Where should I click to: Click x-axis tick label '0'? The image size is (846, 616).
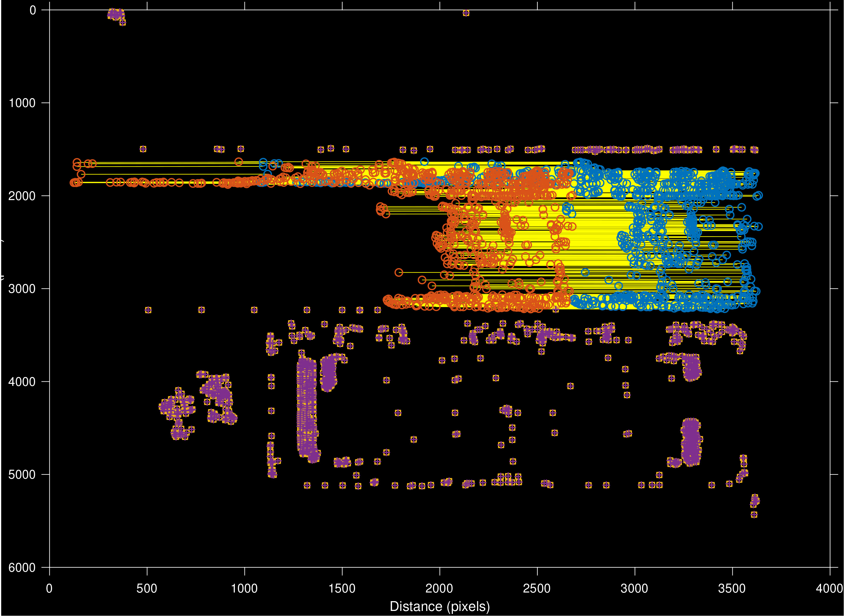click(x=49, y=589)
